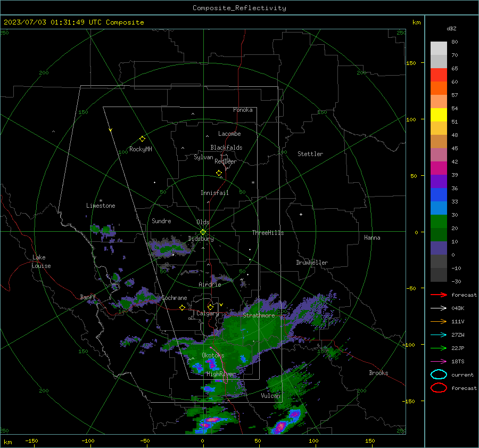
Task: Click the dBZ legend heading
Action: point(451,28)
